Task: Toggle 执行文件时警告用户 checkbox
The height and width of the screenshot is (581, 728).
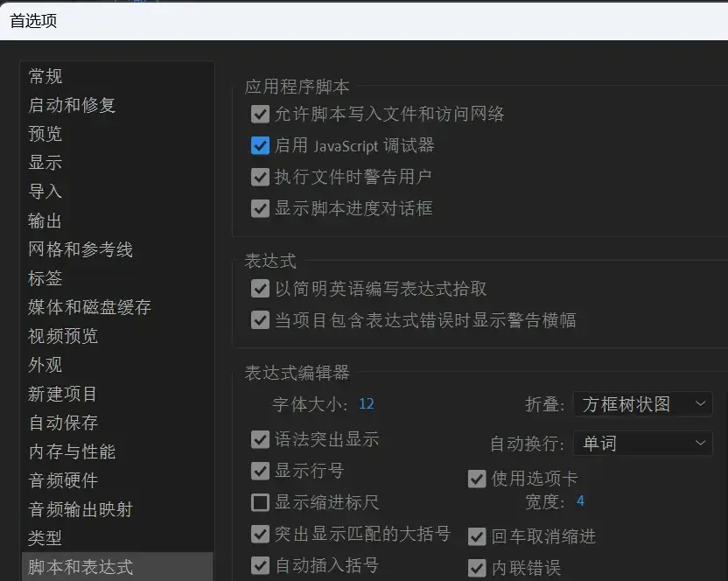Action: click(x=260, y=177)
